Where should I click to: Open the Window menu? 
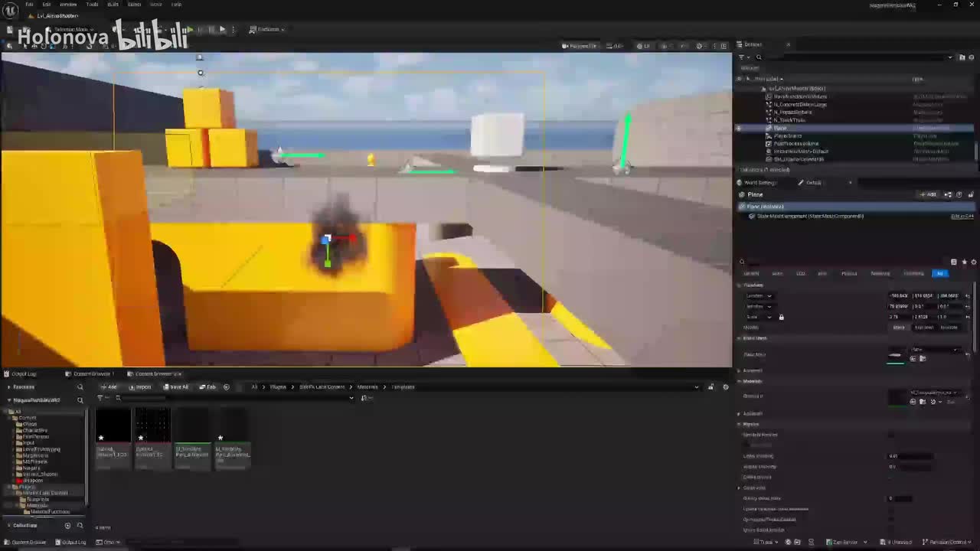point(68,5)
